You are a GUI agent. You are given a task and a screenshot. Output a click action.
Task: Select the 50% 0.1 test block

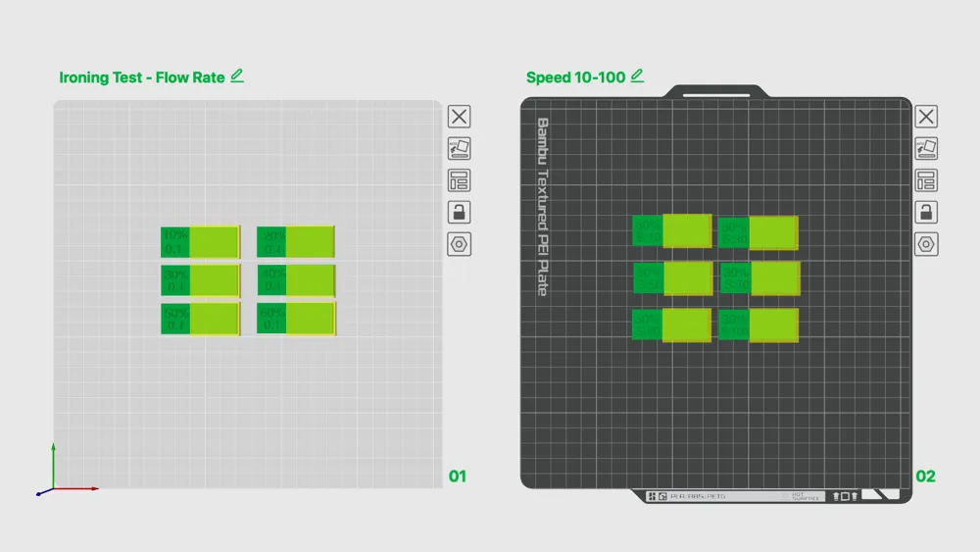coord(200,319)
